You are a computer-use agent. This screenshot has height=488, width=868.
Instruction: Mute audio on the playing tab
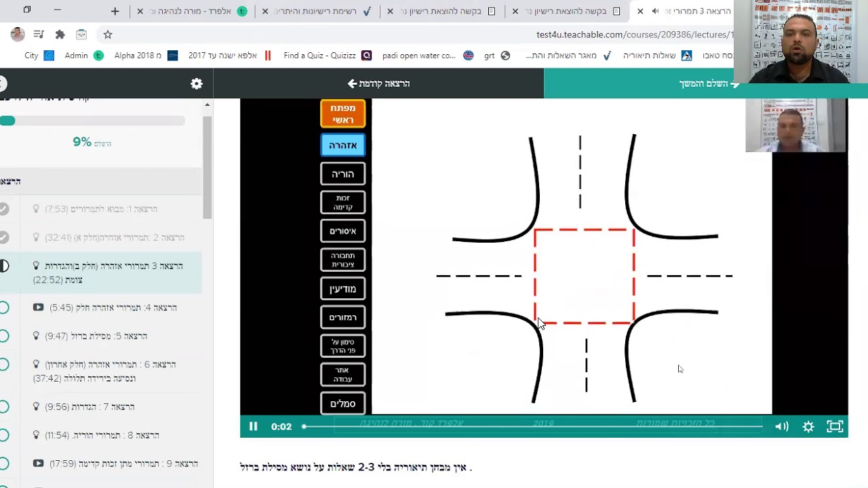(x=655, y=11)
